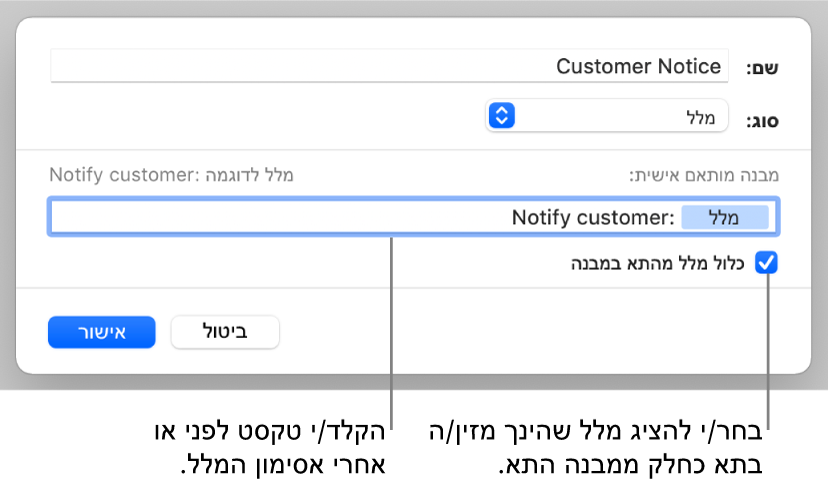Select the blue מלל token in format field
Screen dimensions: 828x481
point(725,217)
